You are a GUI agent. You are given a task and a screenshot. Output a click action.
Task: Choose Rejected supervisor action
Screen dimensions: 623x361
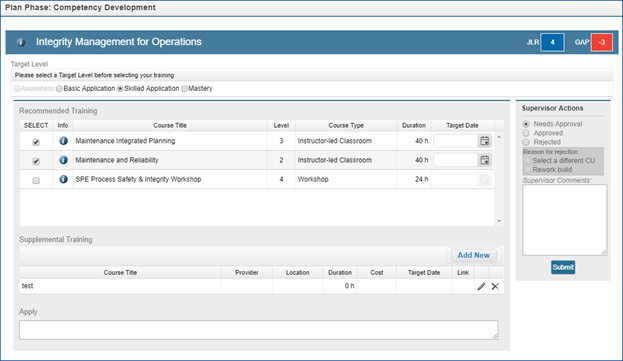point(526,142)
